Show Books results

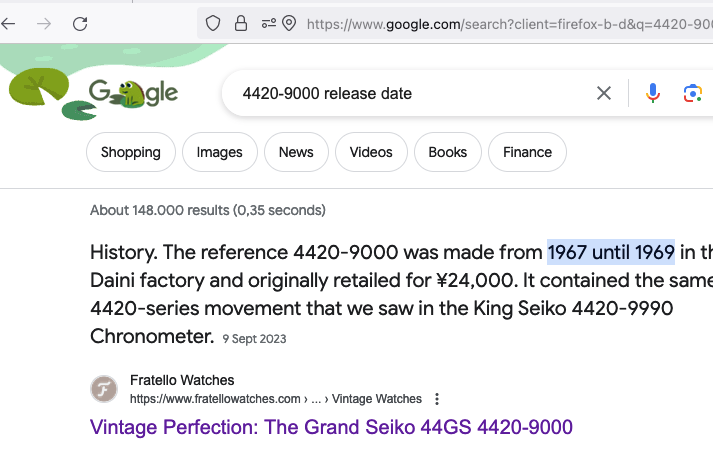(447, 152)
